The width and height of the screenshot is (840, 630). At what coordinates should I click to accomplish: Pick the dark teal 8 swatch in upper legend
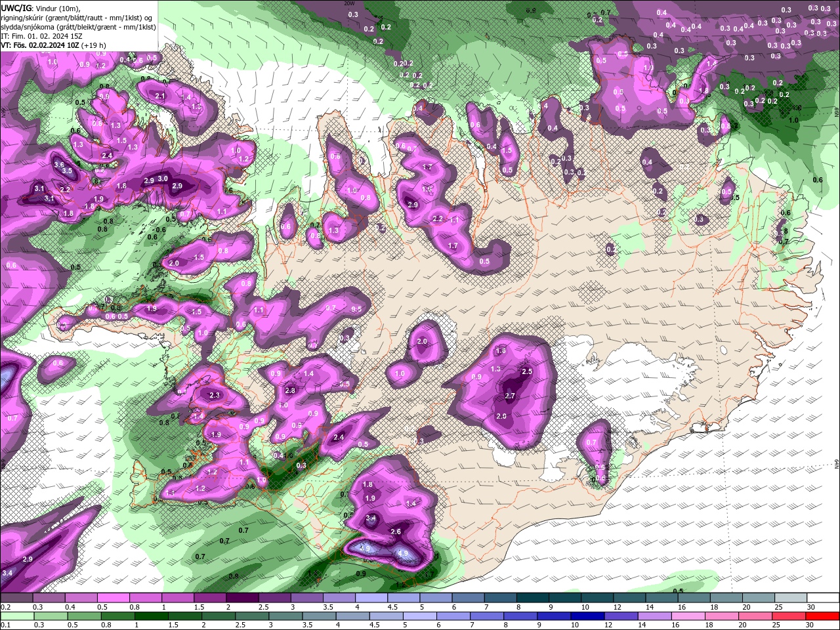[x=533, y=598]
